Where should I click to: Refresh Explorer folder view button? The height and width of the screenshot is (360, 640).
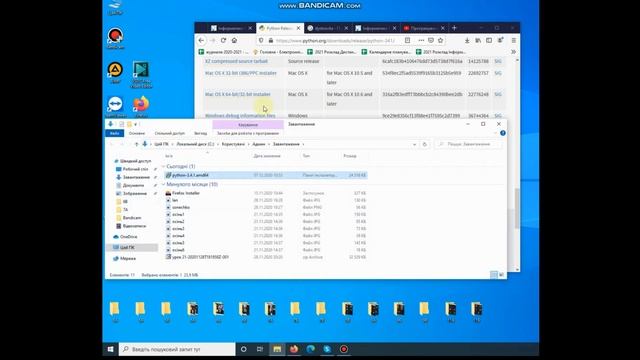tap(424, 144)
